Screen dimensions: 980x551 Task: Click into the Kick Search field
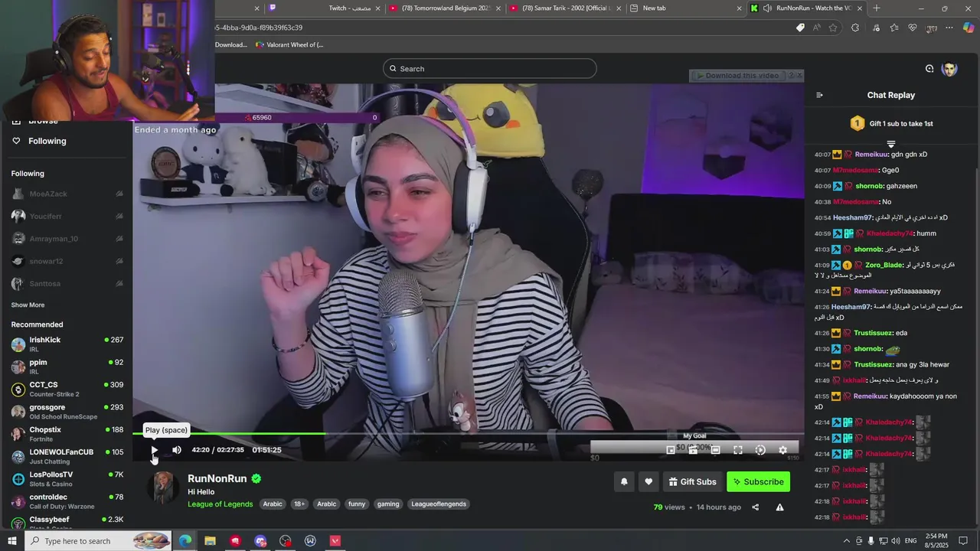pos(489,68)
